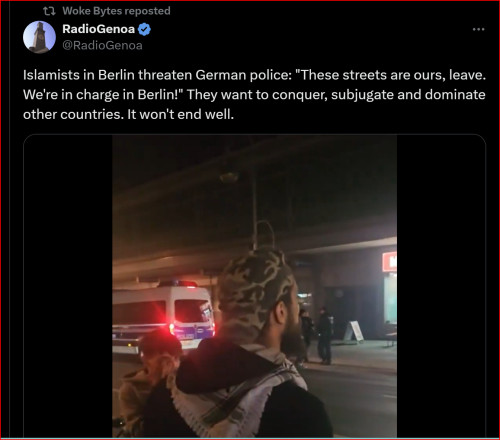Click the repost arrows icon above the post
Screen dimensions: 500x440
pos(49,11)
